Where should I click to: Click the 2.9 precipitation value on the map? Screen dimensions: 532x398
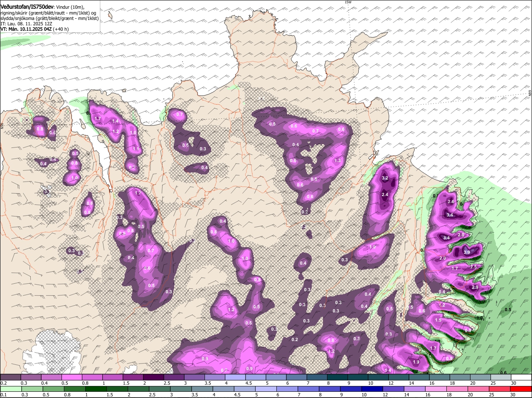475,287
